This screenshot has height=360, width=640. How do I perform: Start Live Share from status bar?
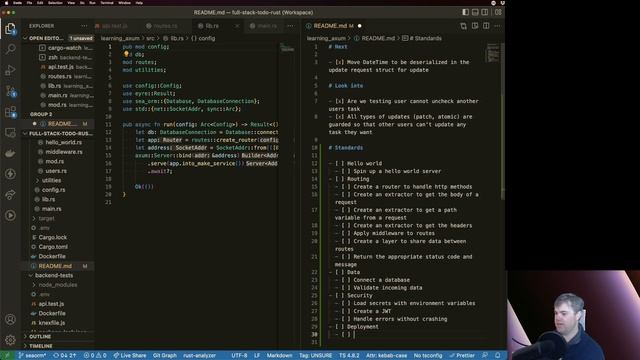(129, 356)
